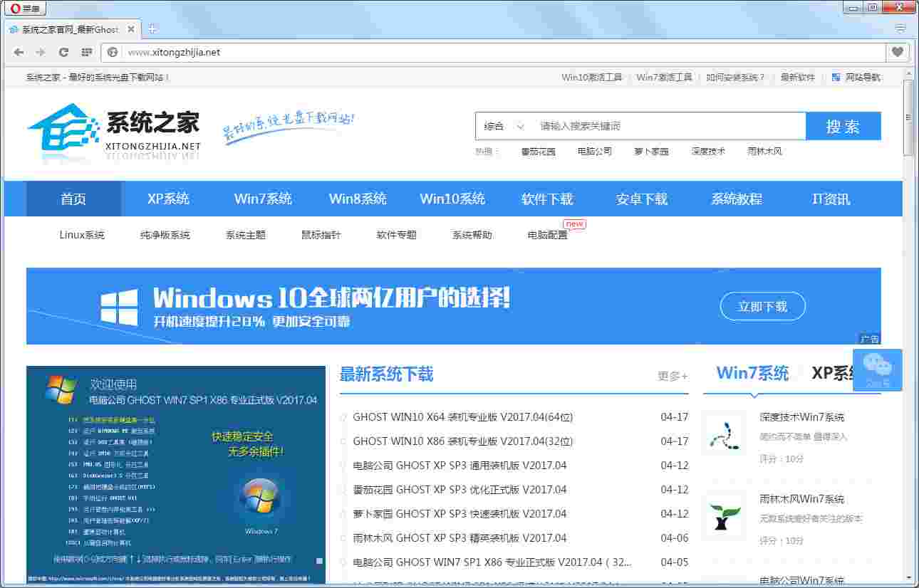Screen dimensions: 919x588
Task: Click the Windows 10 advertisement banner text
Action: [331, 307]
